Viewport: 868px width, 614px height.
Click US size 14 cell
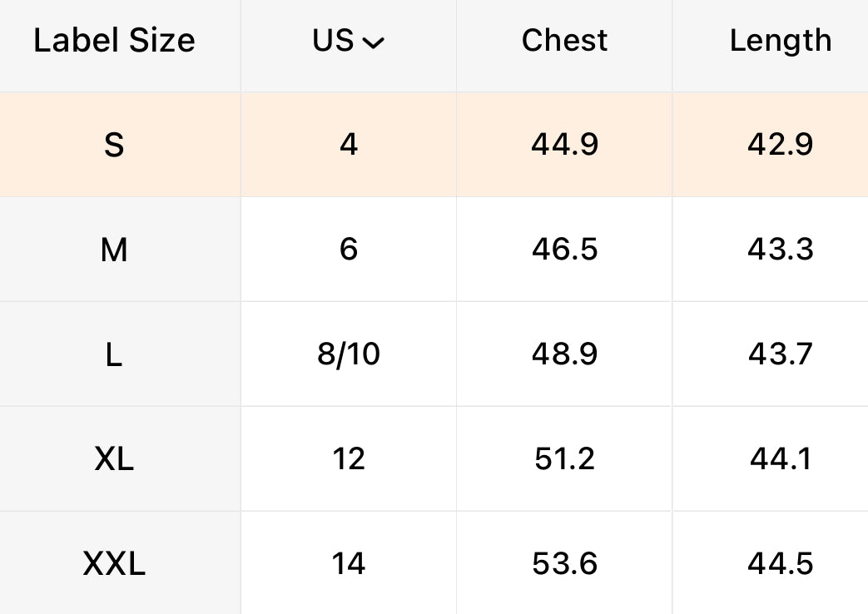pos(349,564)
